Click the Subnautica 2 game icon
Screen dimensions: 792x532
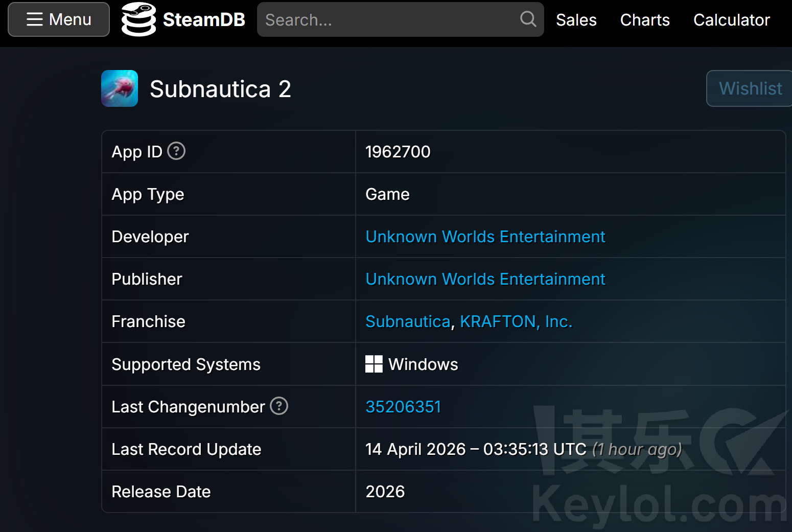(x=120, y=88)
